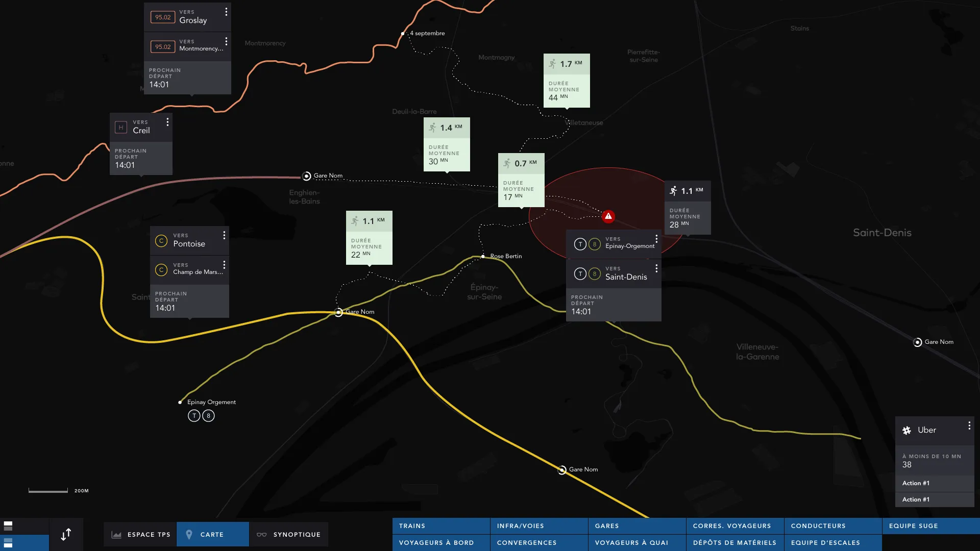Image resolution: width=980 pixels, height=551 pixels.
Task: Switch to the SYNOPTIQUE view tab
Action: [289, 534]
